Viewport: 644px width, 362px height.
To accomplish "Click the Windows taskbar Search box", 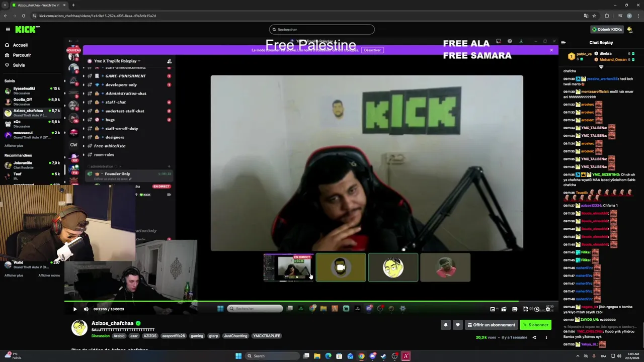I will (272, 356).
